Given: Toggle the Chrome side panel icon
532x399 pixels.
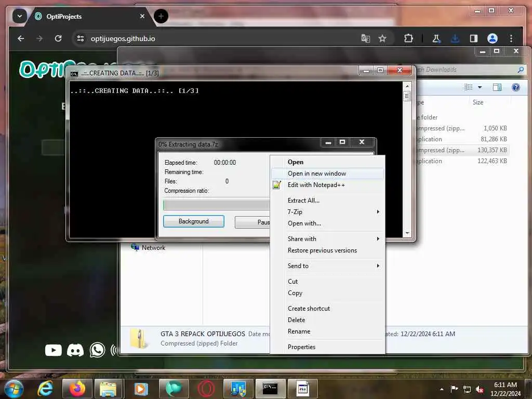Looking at the screenshot, I should pyautogui.click(x=474, y=38).
